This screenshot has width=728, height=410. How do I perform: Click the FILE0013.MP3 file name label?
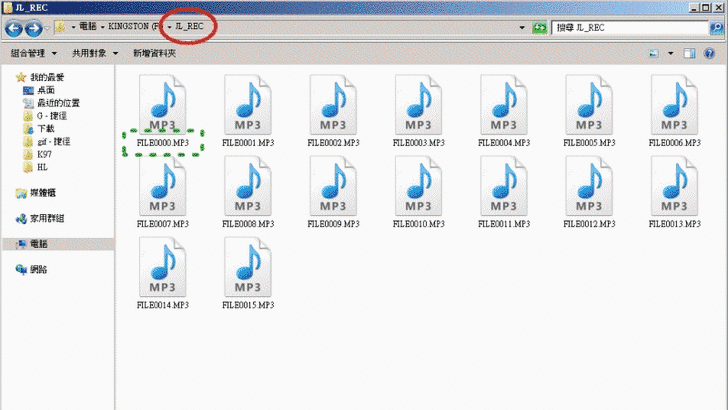tap(675, 224)
